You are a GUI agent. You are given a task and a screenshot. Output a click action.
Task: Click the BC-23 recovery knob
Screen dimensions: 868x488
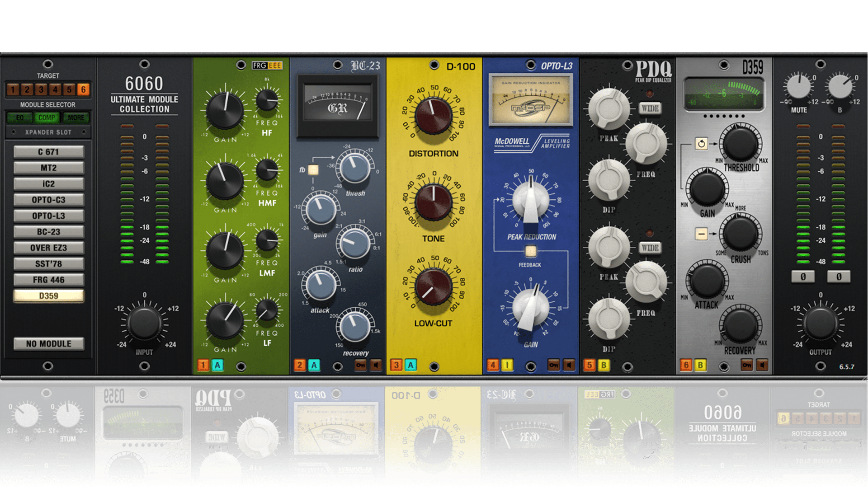pos(355,325)
